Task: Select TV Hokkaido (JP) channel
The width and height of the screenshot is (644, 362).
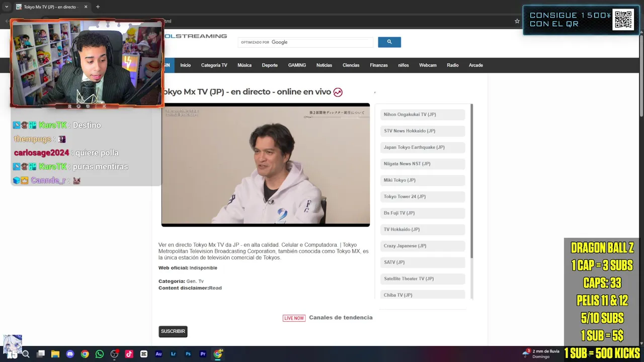Action: [x=423, y=229]
